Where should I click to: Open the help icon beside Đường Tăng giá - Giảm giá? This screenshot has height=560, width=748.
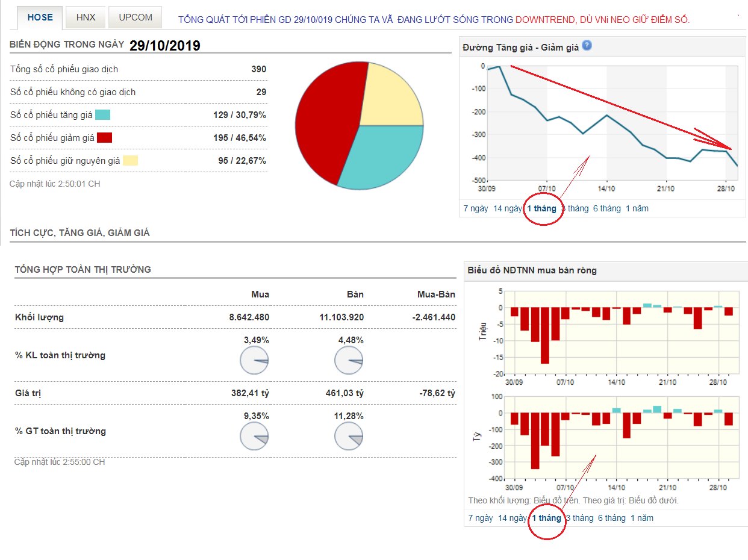coord(587,46)
